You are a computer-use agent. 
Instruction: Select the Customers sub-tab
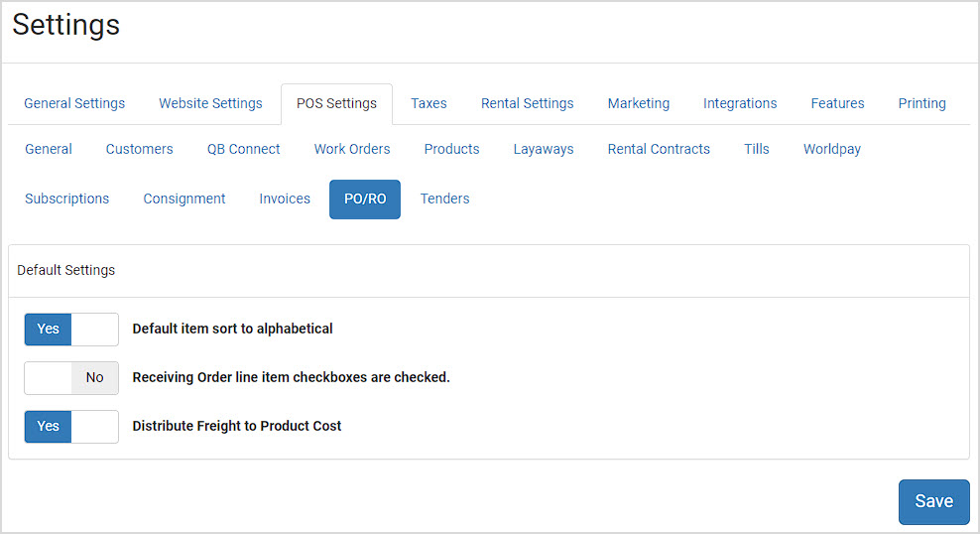140,150
